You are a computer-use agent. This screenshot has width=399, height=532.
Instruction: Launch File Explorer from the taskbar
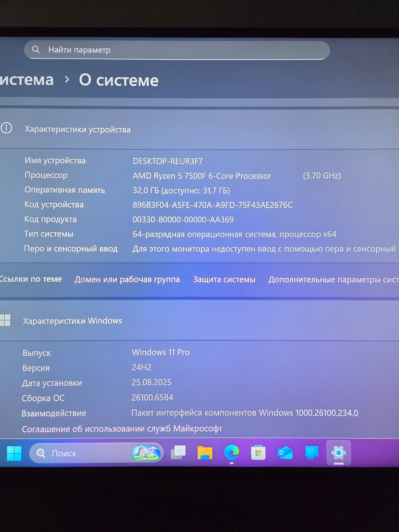205,453
